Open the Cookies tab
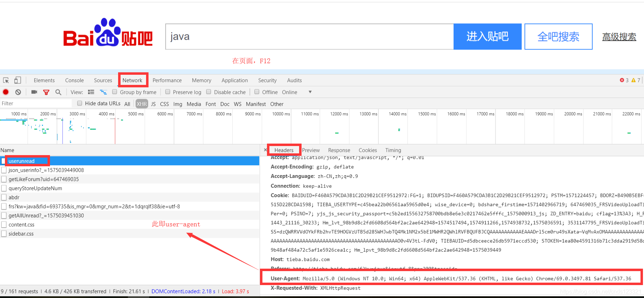The image size is (644, 298). [368, 150]
